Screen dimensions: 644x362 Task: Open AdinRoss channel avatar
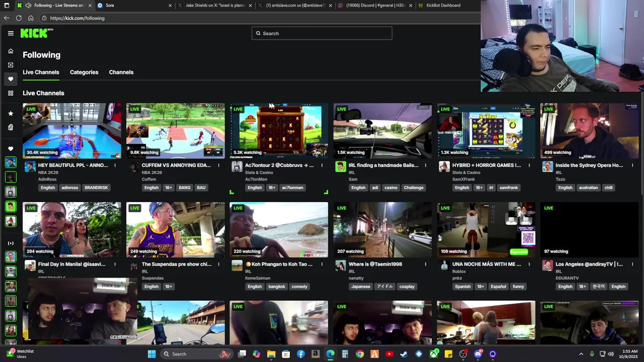point(30,167)
